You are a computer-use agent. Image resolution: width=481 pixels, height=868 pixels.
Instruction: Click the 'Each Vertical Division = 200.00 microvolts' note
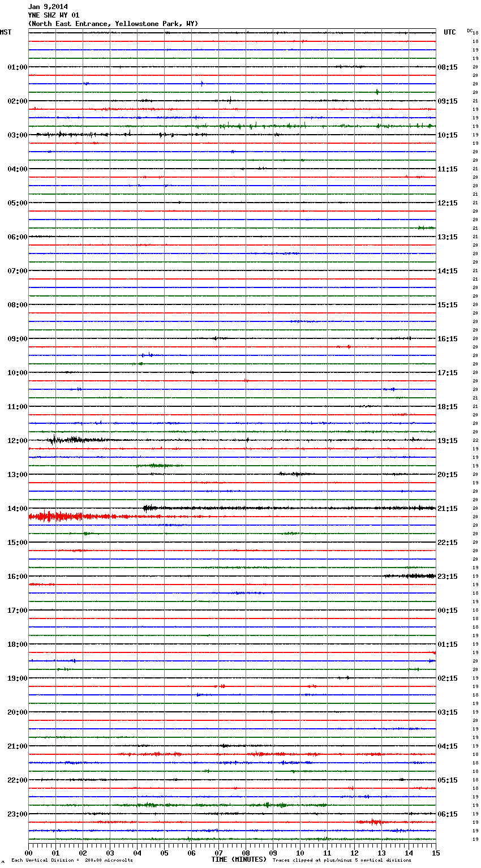[x=72, y=861]
